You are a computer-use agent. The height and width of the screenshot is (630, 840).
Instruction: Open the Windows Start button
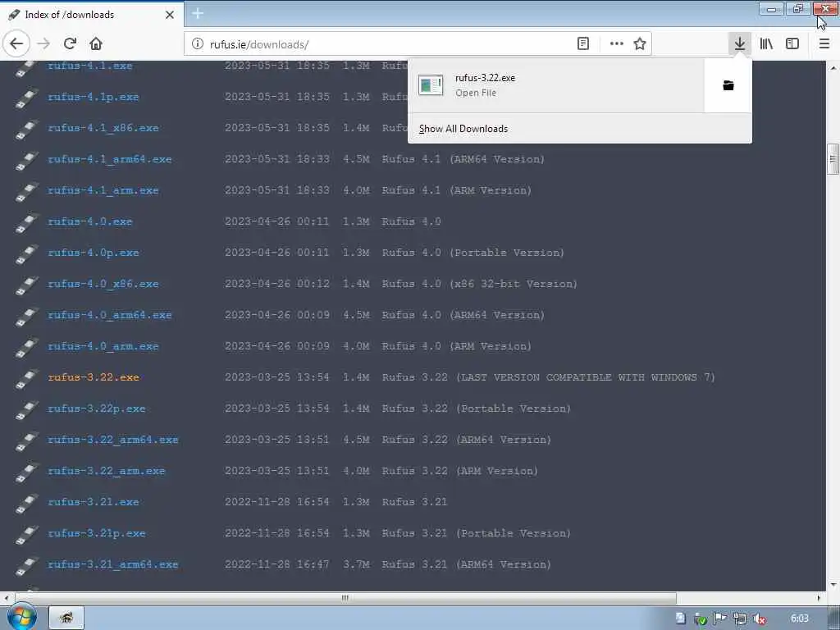tap(21, 617)
